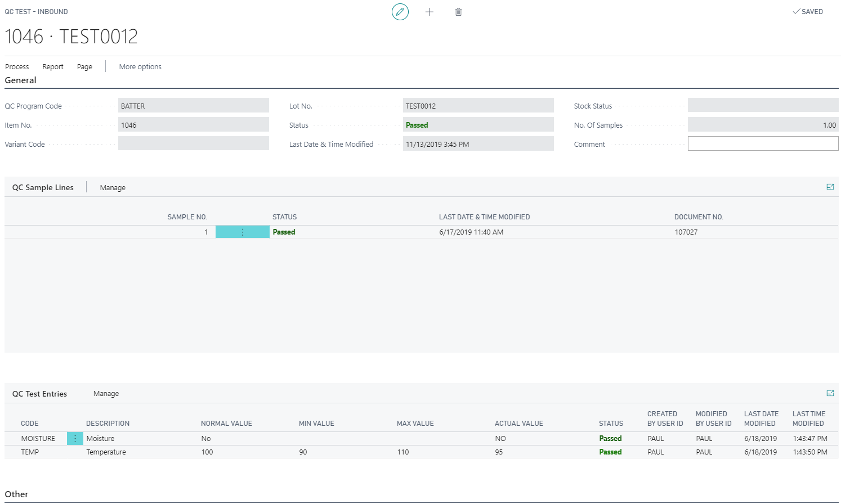Open Manage menu for QC Test Entries
This screenshot has height=504, width=841.
click(106, 394)
